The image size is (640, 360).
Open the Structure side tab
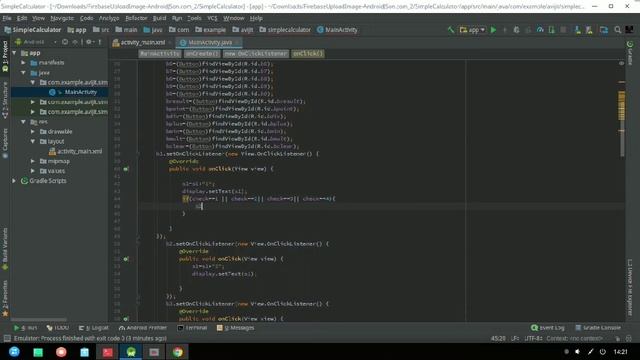coord(5,100)
